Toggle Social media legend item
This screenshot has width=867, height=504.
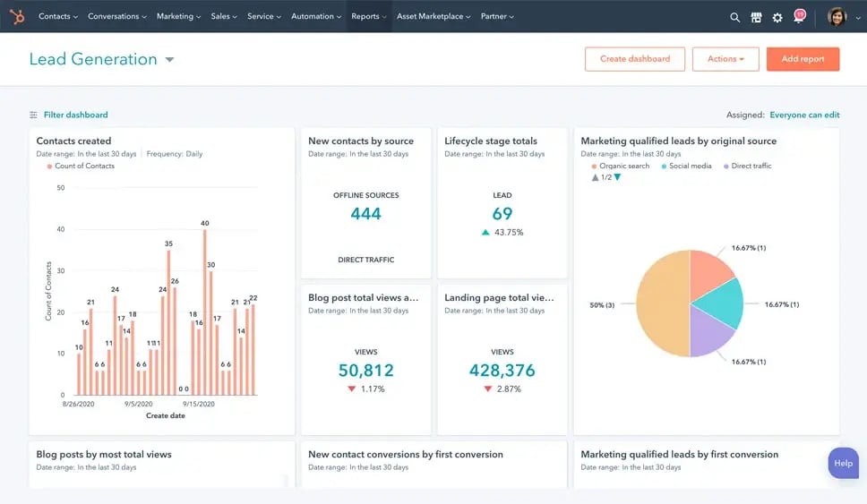click(x=686, y=166)
